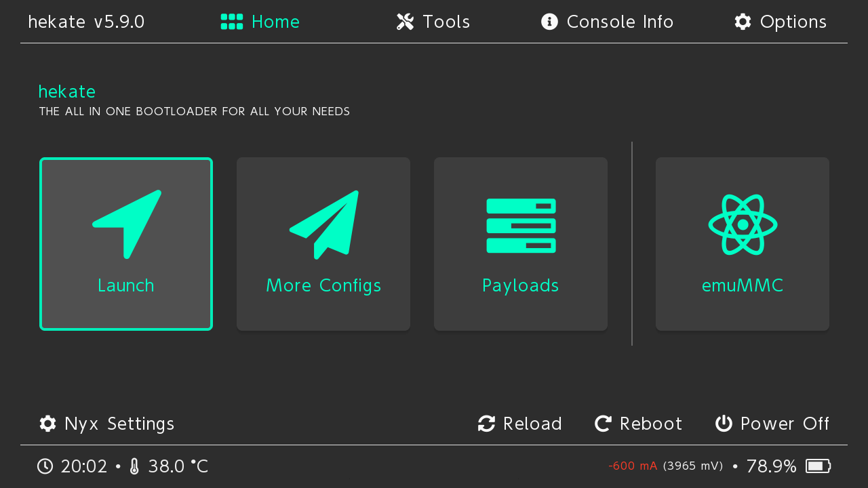The width and height of the screenshot is (868, 488).
Task: Click the green hekate heading
Action: coord(67,91)
